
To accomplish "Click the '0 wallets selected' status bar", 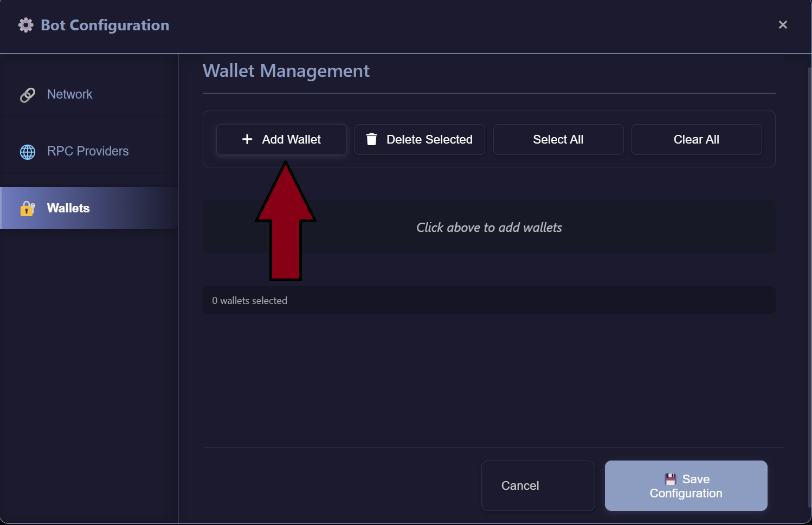I will click(x=488, y=300).
